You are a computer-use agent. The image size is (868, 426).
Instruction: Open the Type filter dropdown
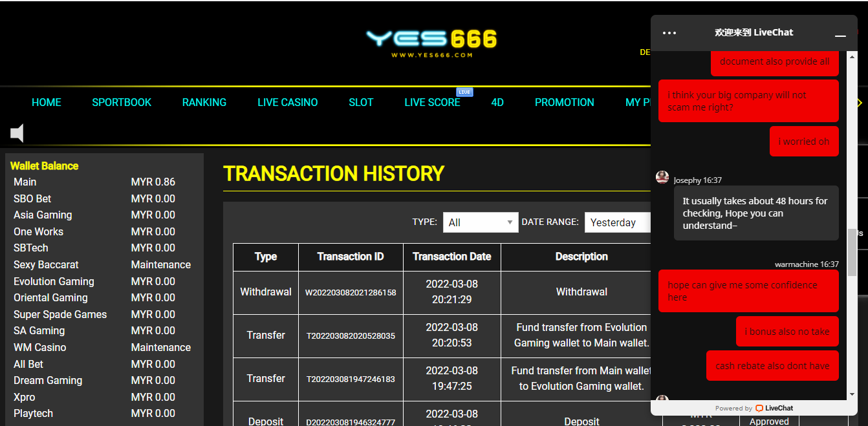click(x=481, y=222)
